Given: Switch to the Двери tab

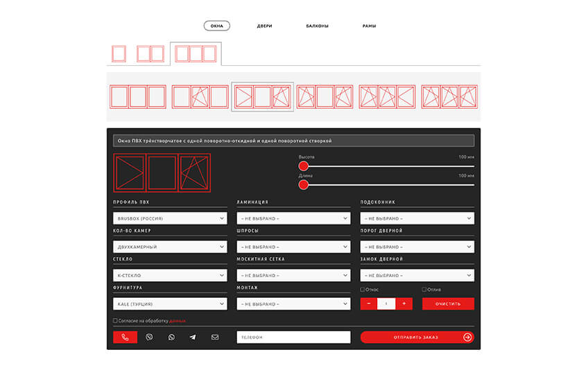Looking at the screenshot, I should tap(264, 26).
